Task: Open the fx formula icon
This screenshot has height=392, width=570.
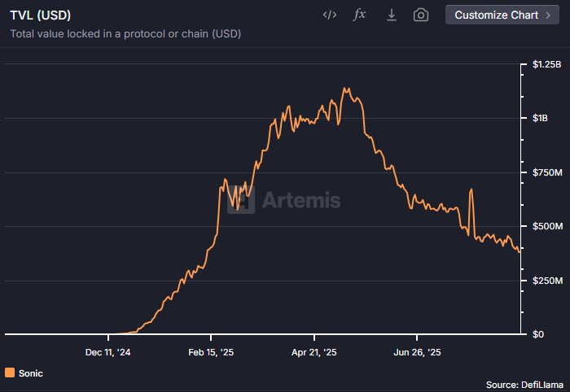Action: [360, 15]
